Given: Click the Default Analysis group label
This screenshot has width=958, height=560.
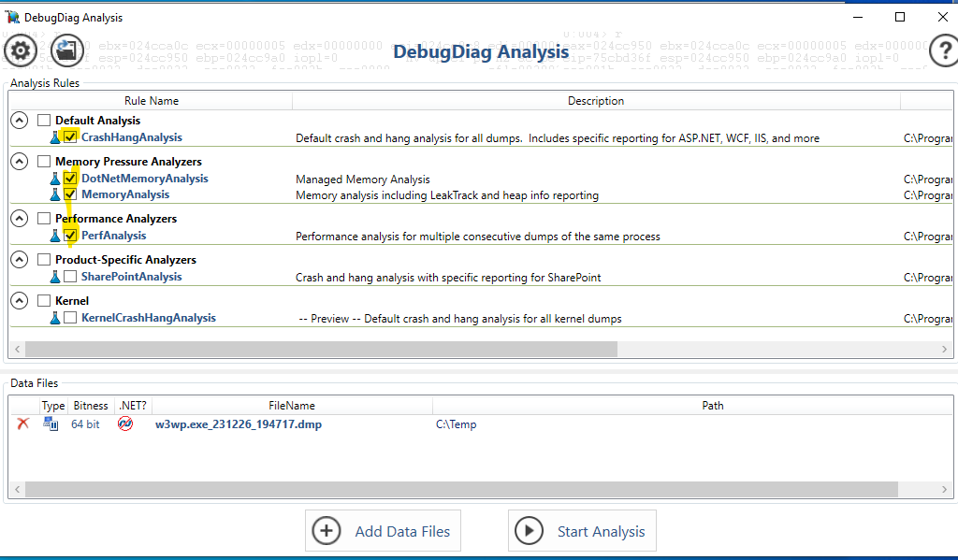Looking at the screenshot, I should (97, 121).
